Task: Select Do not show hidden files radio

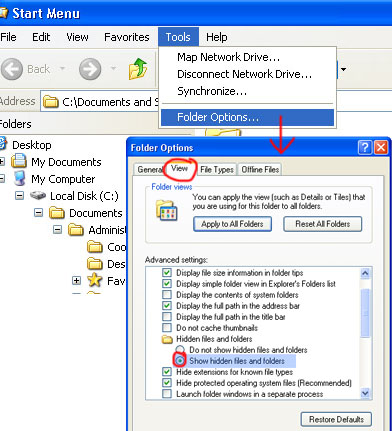Action: (x=180, y=350)
